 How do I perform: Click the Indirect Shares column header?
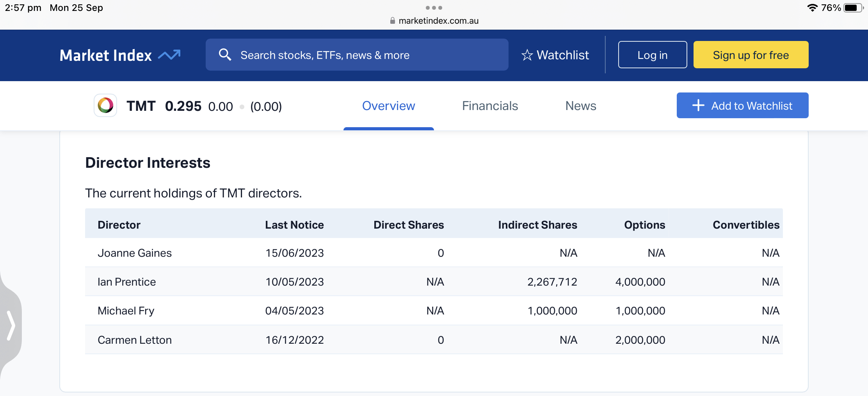537,225
